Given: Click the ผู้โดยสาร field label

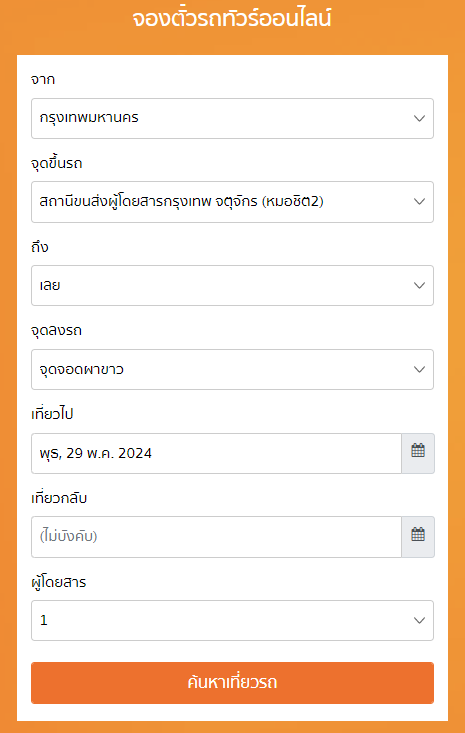Looking at the screenshot, I should [58, 582].
